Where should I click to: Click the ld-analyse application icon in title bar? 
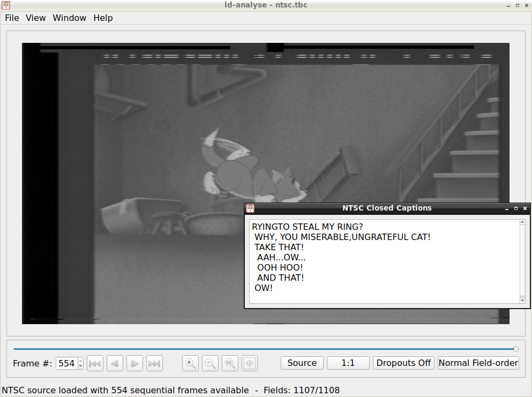pos(6,5)
